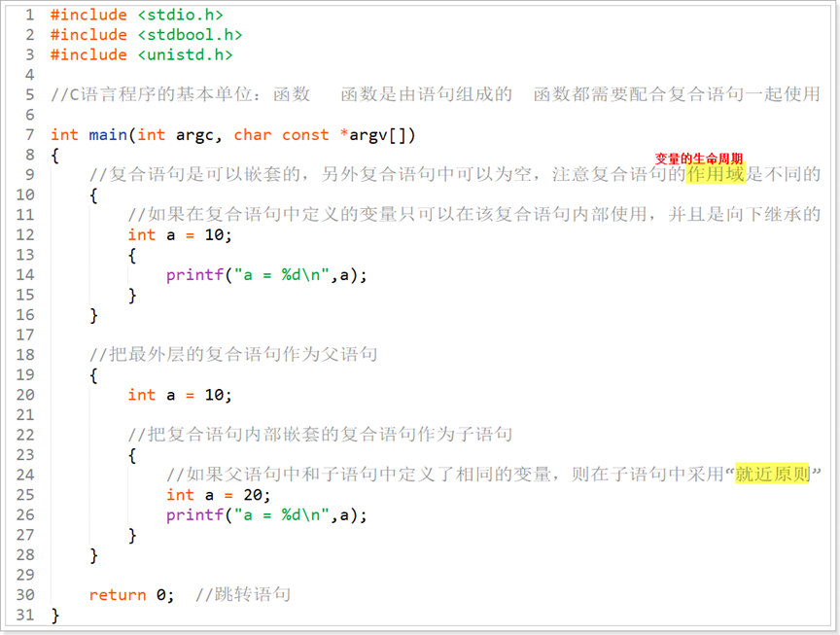
Task: Place cursor on #include <stdio.h>
Action: click(x=137, y=15)
